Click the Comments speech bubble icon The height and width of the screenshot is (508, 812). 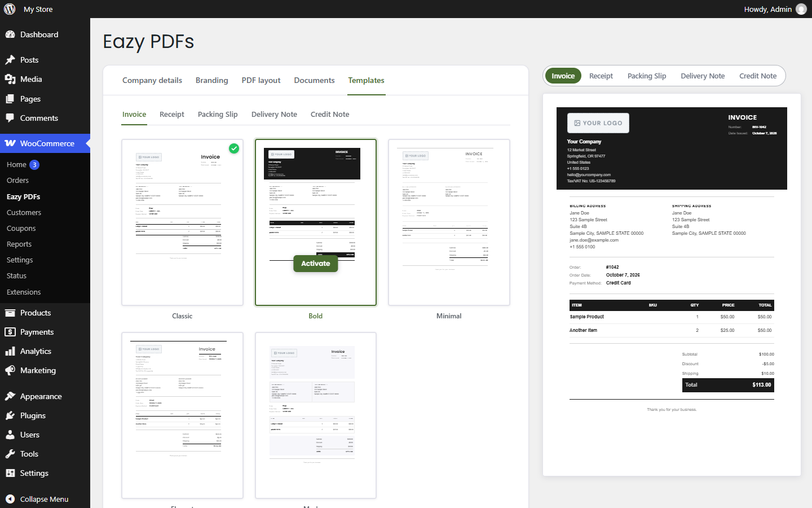[10, 118]
